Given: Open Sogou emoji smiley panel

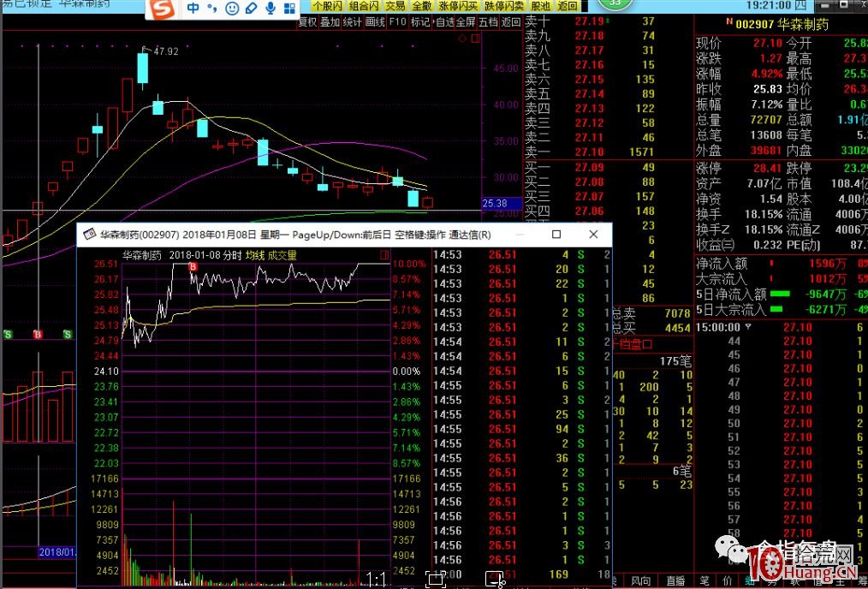Looking at the screenshot, I should tap(233, 9).
